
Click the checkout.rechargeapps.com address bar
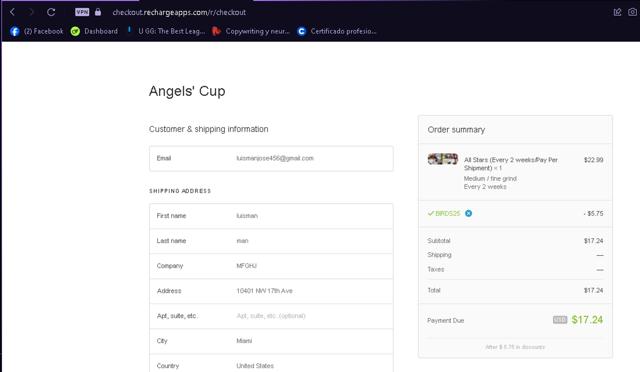tap(179, 13)
